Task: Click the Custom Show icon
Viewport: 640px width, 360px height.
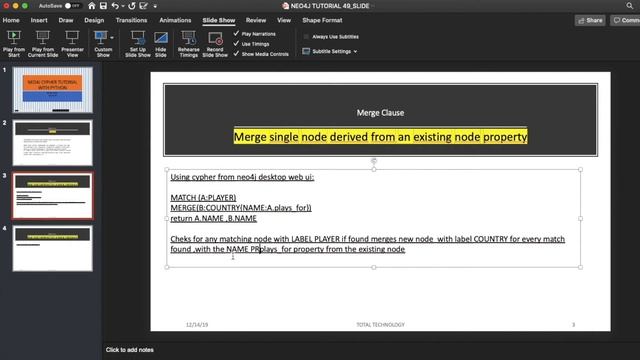Action: [100, 38]
